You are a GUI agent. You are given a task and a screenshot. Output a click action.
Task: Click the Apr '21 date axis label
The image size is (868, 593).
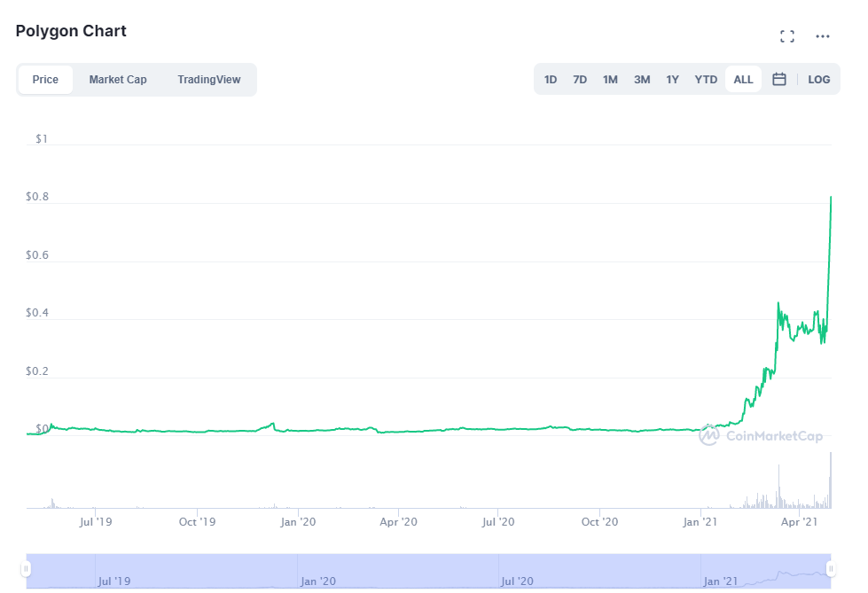[800, 521]
